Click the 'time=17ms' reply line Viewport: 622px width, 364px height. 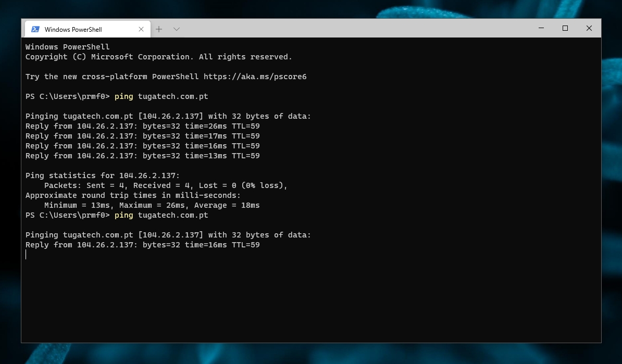point(142,136)
